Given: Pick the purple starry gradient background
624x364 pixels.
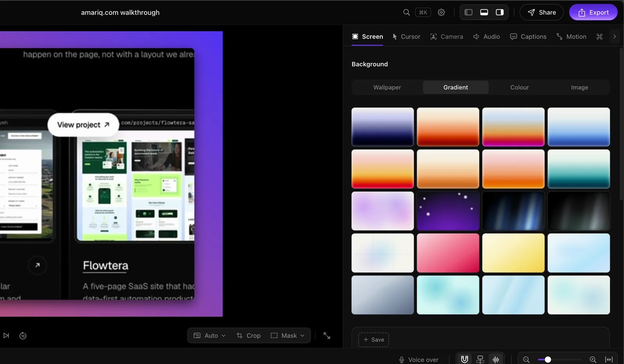Looking at the screenshot, I should coord(448,211).
